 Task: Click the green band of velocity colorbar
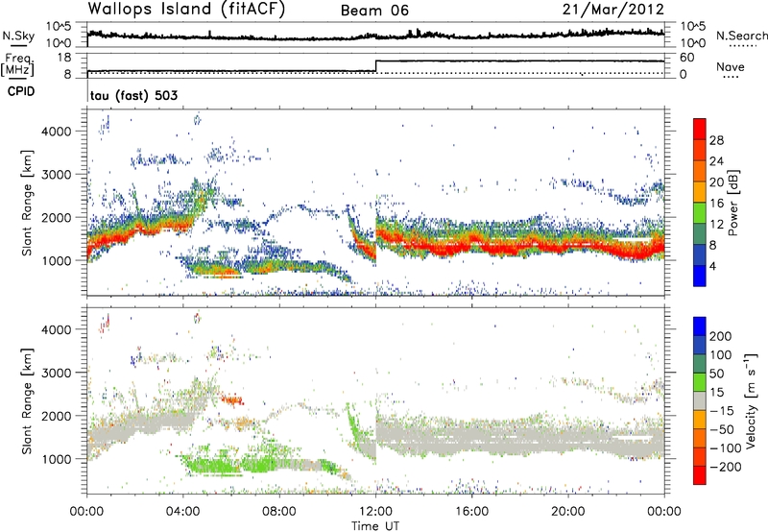pos(700,382)
